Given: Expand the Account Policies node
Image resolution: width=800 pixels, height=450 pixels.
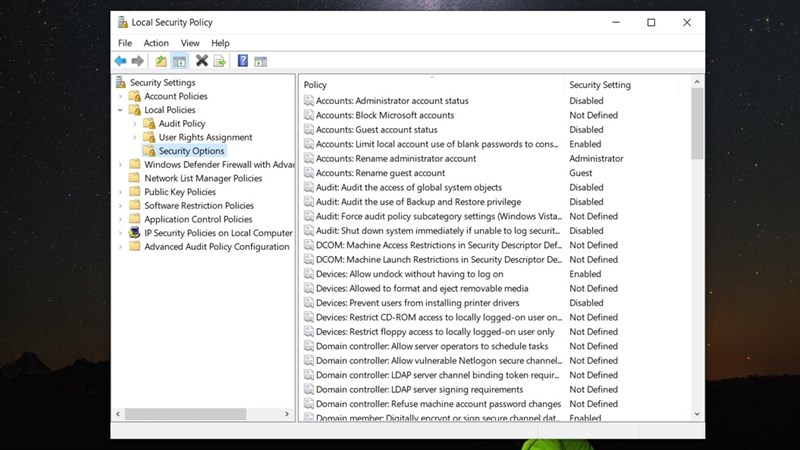Looking at the screenshot, I should pos(121,96).
